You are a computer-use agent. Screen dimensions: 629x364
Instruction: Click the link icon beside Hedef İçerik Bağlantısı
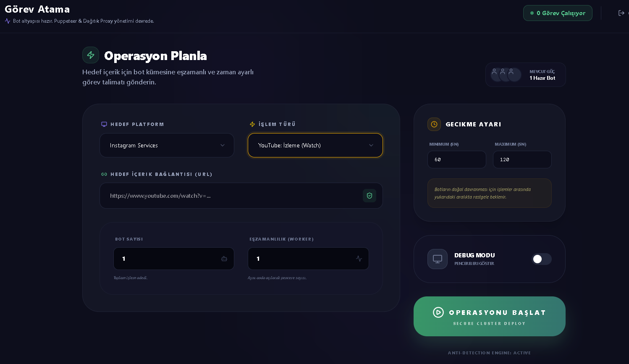click(104, 174)
